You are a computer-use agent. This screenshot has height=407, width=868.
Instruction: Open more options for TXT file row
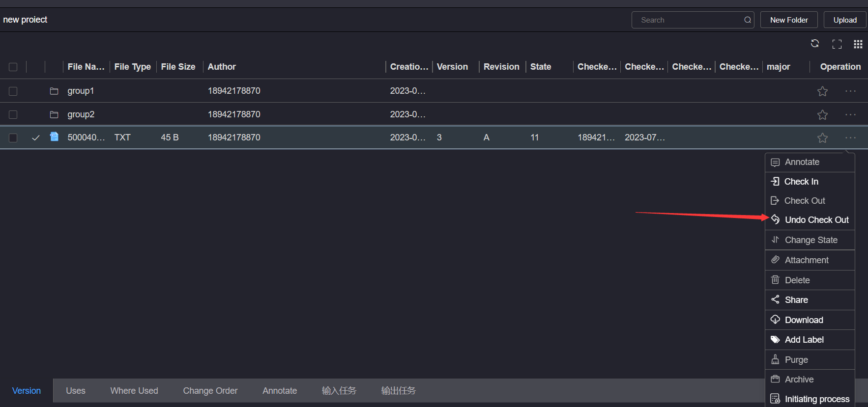[850, 138]
